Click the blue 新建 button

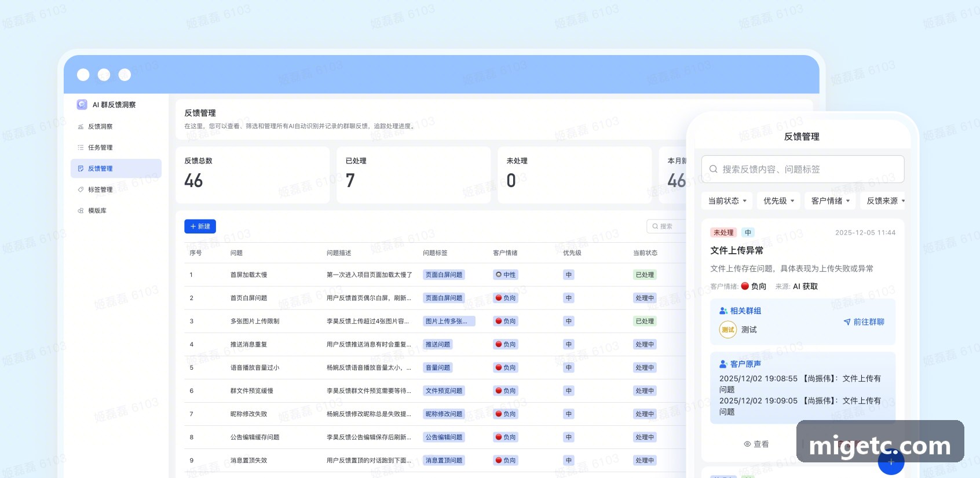point(200,227)
